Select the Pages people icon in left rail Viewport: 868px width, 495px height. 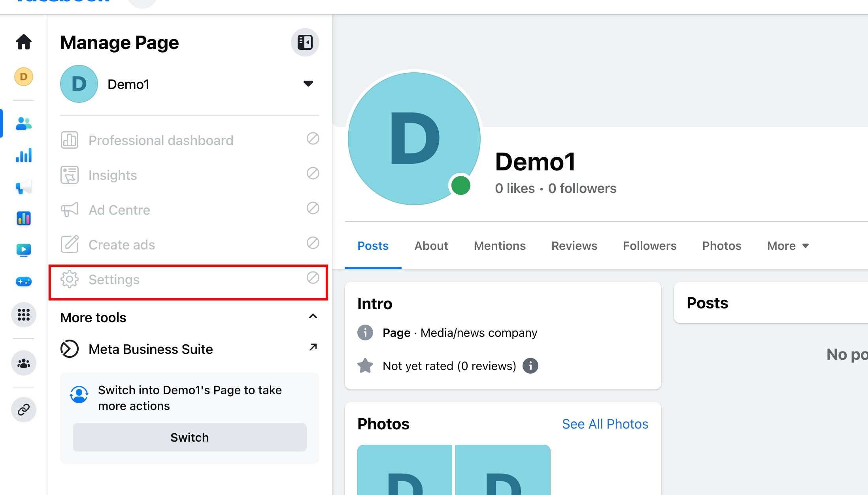coord(24,124)
